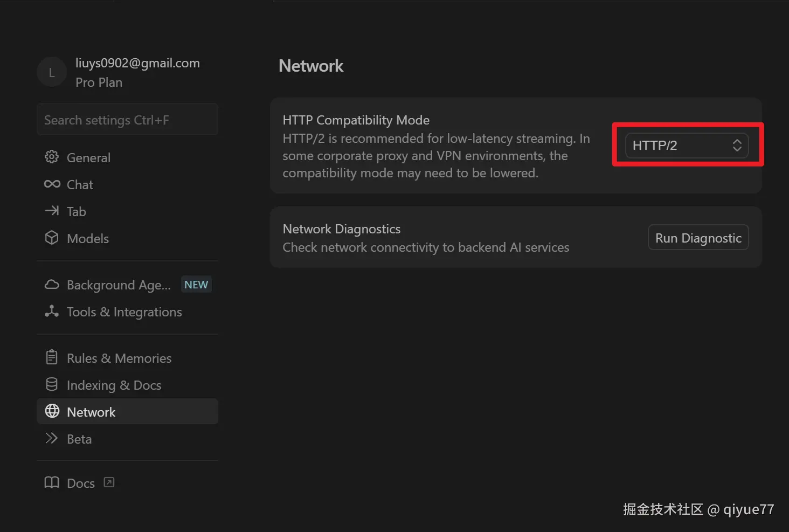Click the Background Agents cloud icon
This screenshot has width=789, height=532.
coord(52,285)
